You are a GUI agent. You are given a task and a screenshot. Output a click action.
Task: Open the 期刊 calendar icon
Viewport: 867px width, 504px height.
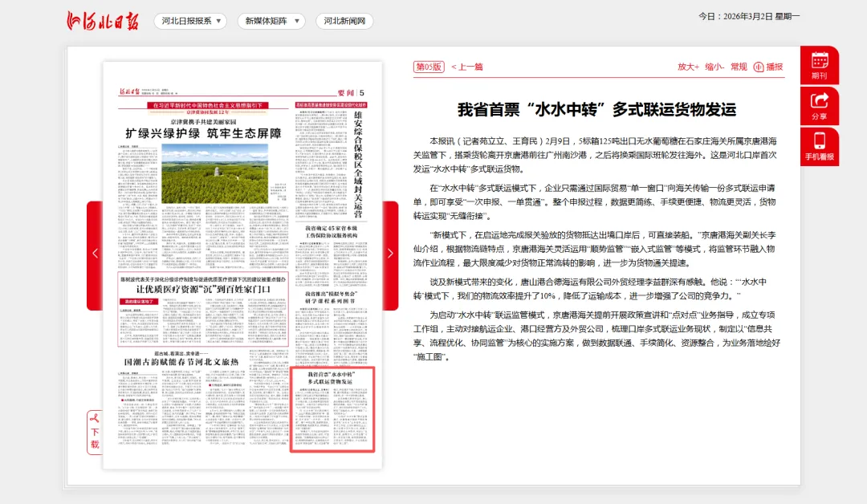coord(820,65)
